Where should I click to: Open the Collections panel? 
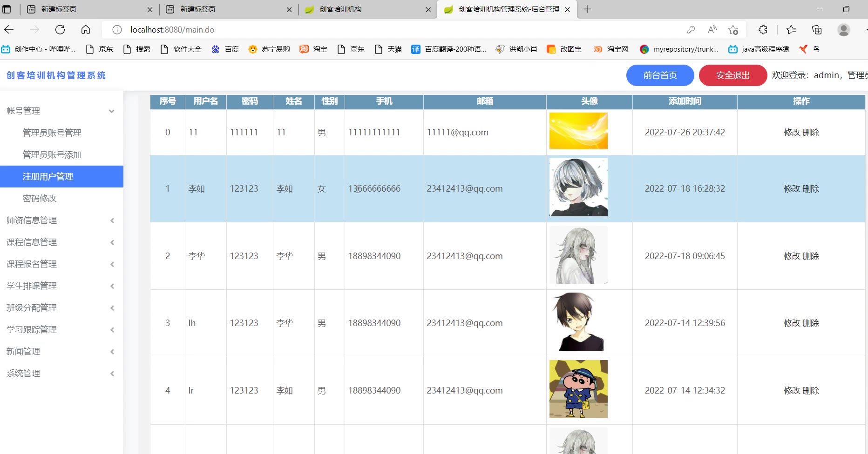817,30
